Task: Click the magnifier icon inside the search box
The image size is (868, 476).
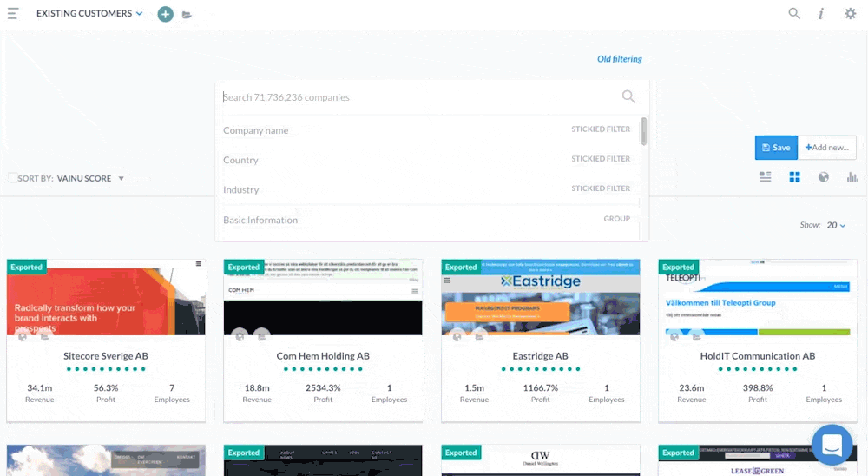Action: [628, 97]
